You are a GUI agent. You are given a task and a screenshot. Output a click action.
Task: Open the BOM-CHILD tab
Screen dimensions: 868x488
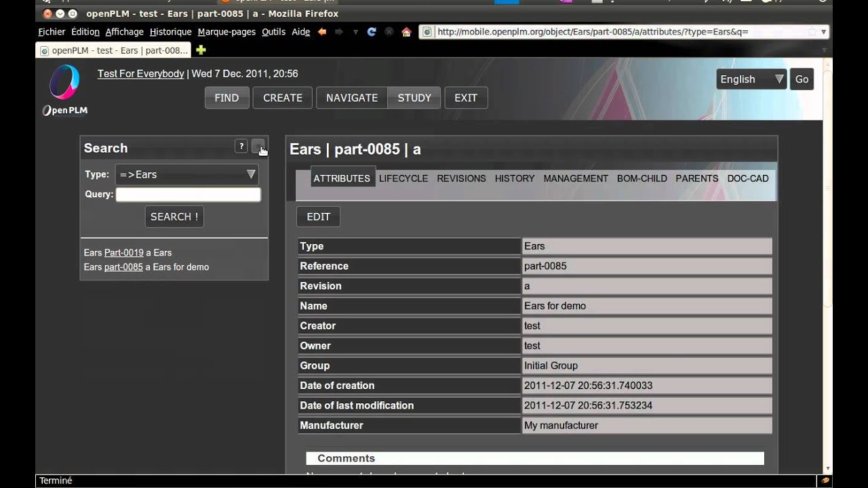pyautogui.click(x=642, y=178)
